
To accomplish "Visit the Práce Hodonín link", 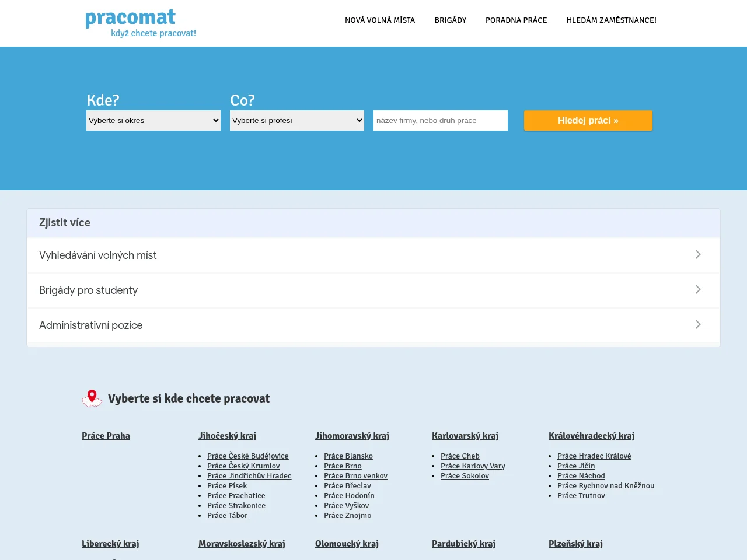I will coord(349,496).
